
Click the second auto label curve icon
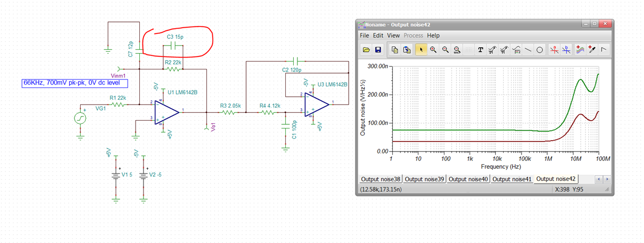504,50
